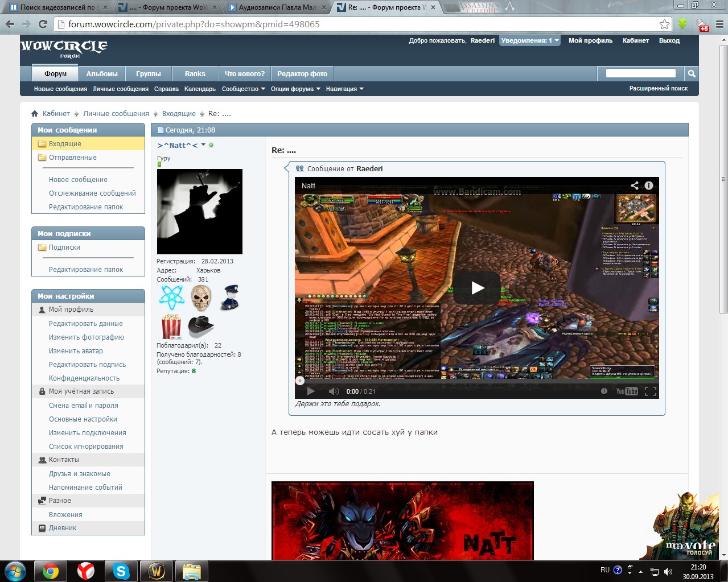Click the Выход logout link
The width and height of the screenshot is (728, 582).
[669, 40]
